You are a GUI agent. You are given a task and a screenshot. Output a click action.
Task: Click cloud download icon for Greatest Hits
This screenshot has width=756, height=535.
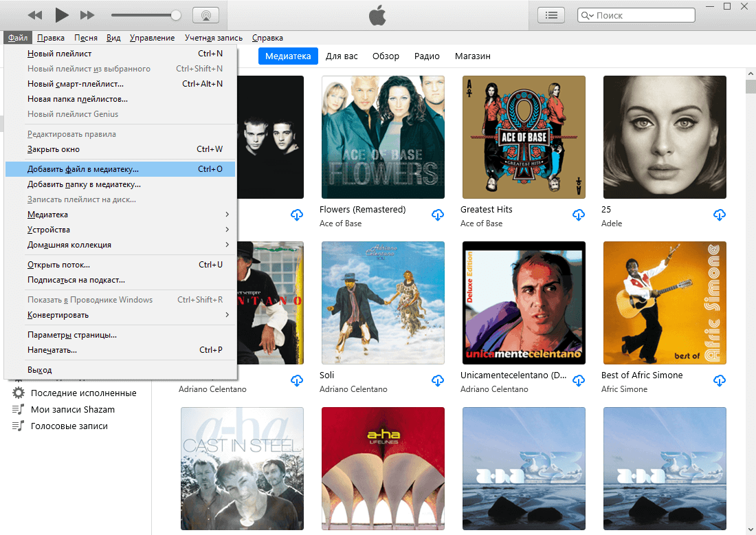(579, 215)
